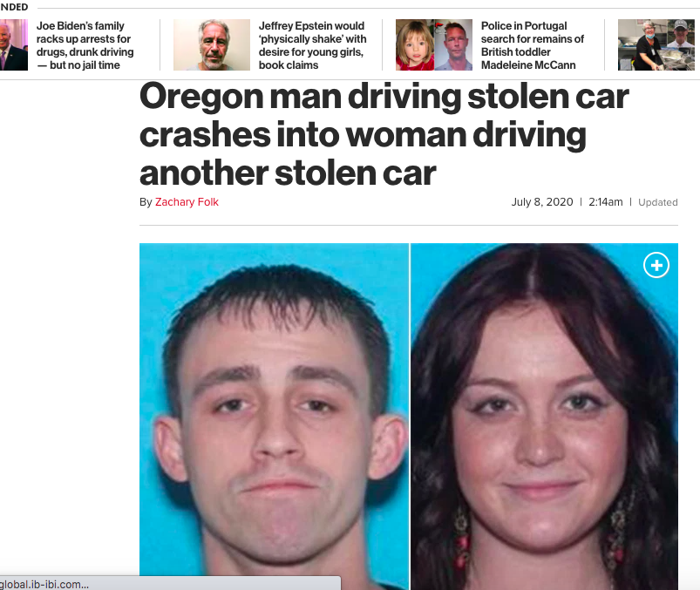Click the July 8, 2020 publish date
700x590 pixels.
pyautogui.click(x=542, y=202)
